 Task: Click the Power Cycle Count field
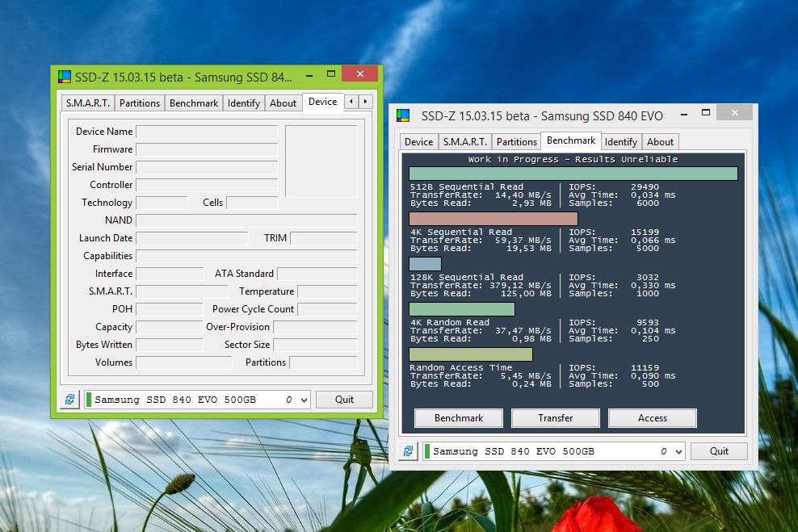point(327,310)
